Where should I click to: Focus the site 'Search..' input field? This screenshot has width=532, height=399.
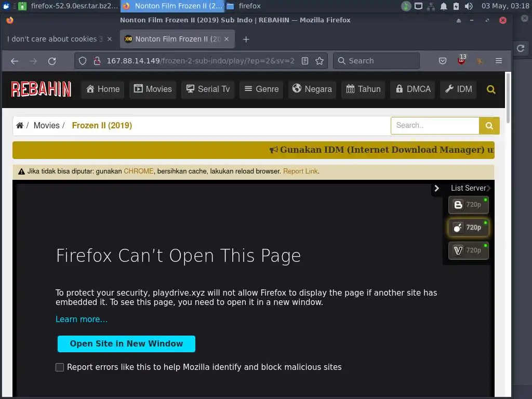[435, 126]
